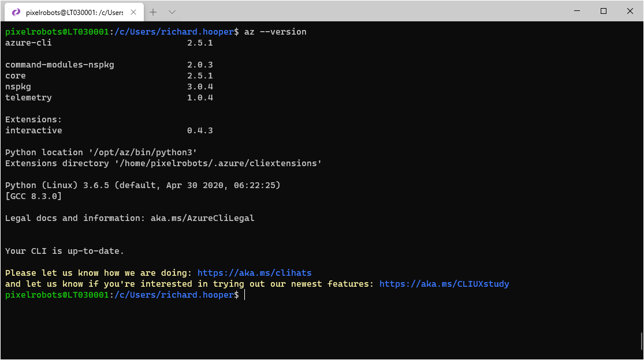
Task: Close the terminal window
Action: [630, 11]
